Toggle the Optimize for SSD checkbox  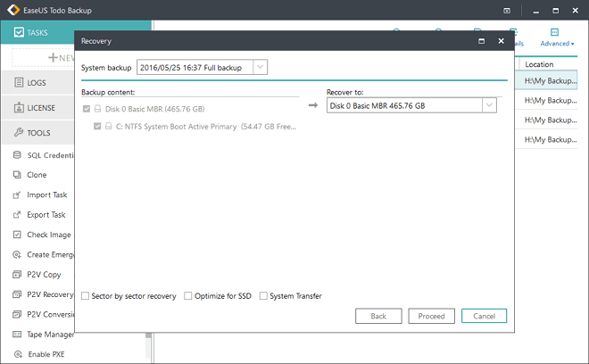[187, 296]
